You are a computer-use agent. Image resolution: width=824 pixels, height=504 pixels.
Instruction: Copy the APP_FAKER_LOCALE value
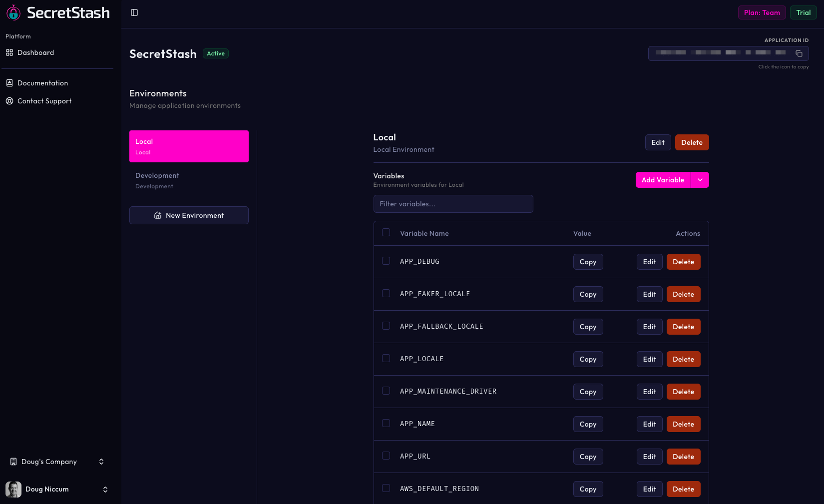(588, 294)
